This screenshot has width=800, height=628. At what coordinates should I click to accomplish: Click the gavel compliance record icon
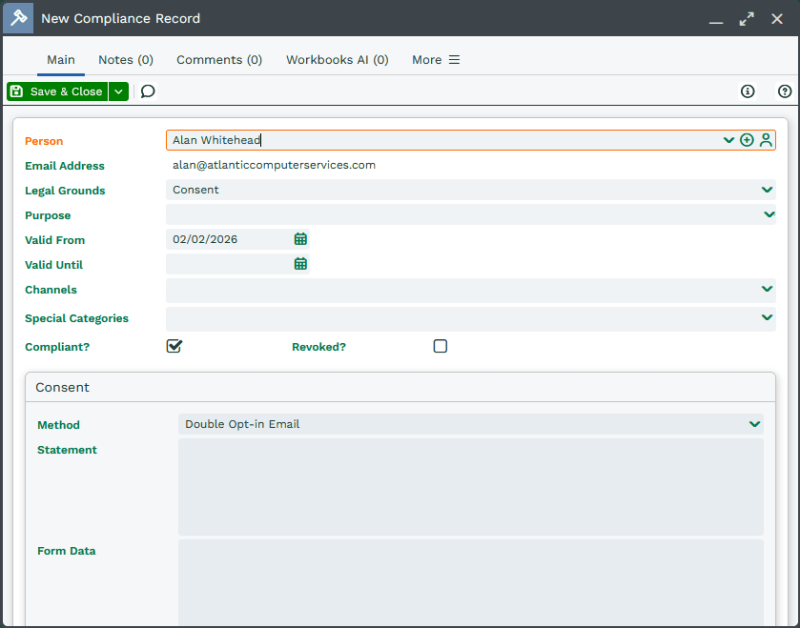point(18,18)
